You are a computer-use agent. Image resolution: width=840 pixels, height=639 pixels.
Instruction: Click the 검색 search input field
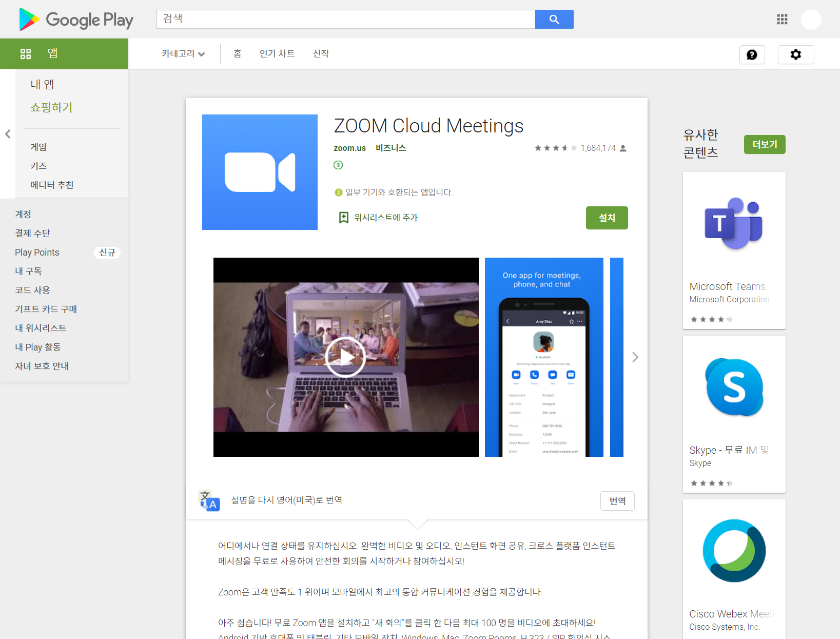click(x=346, y=19)
